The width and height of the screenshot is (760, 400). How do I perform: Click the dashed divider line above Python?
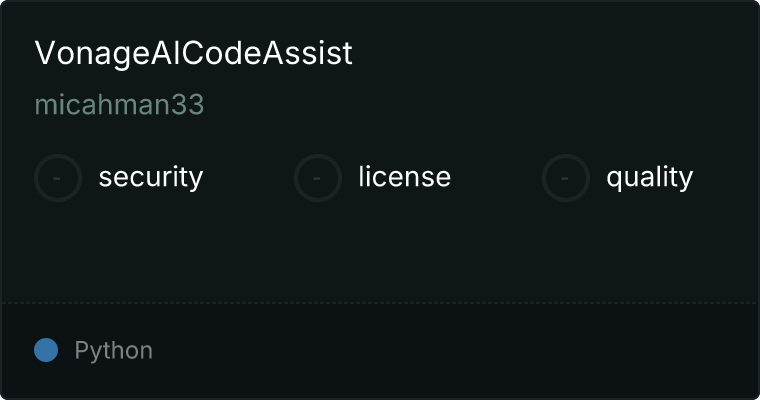380,303
